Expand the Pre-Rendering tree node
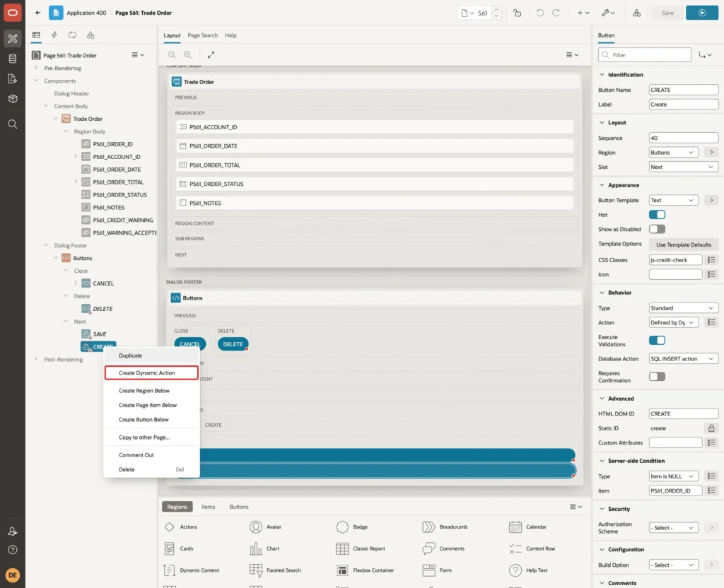The image size is (724, 588). 36,68
